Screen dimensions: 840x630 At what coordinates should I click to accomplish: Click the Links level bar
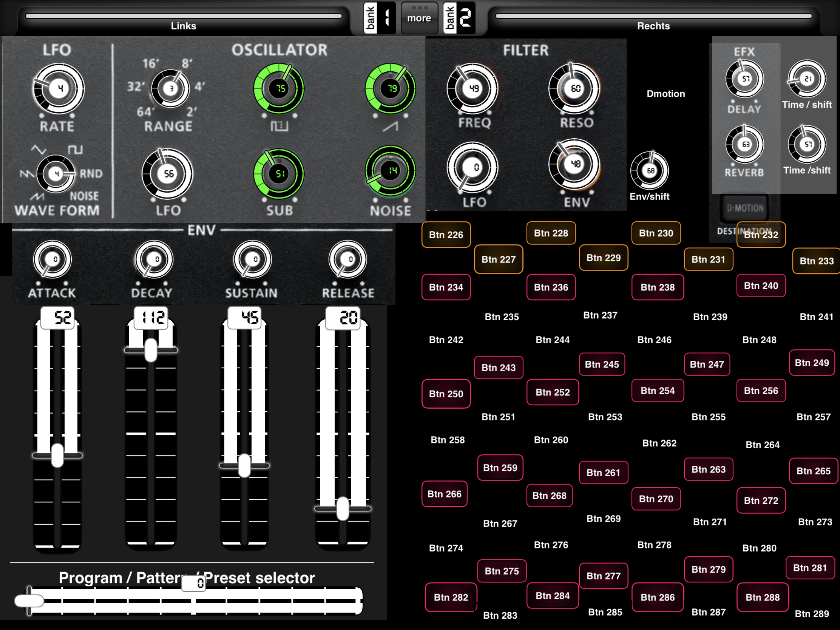point(184,16)
